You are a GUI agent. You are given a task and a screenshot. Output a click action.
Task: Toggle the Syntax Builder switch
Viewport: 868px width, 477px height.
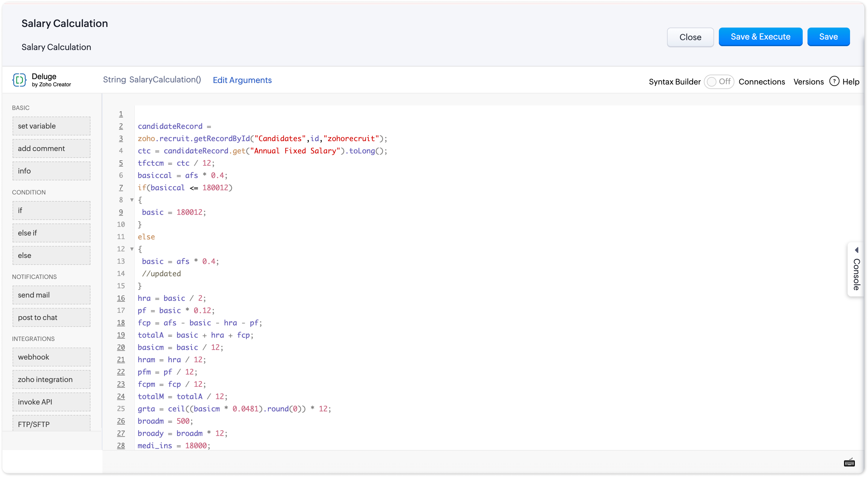pos(718,82)
